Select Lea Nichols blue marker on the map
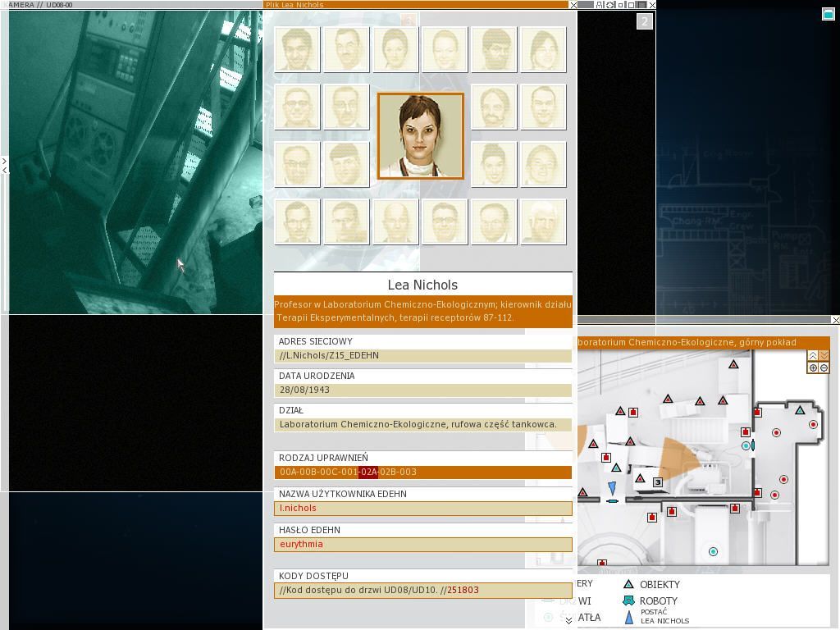 coord(612,489)
